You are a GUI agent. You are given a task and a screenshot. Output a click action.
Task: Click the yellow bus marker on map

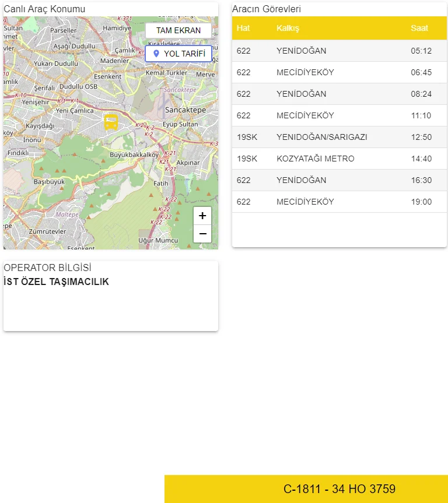tap(111, 122)
